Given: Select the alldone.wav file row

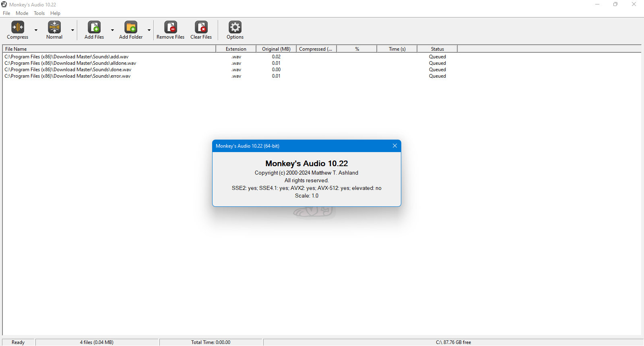Looking at the screenshot, I should pos(230,63).
